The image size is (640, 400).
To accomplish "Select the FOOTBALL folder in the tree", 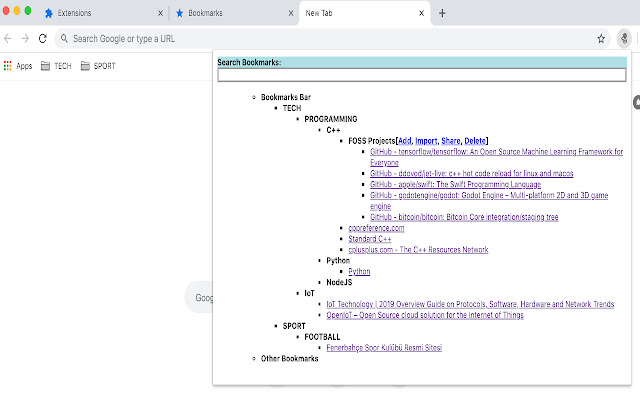I will (322, 337).
